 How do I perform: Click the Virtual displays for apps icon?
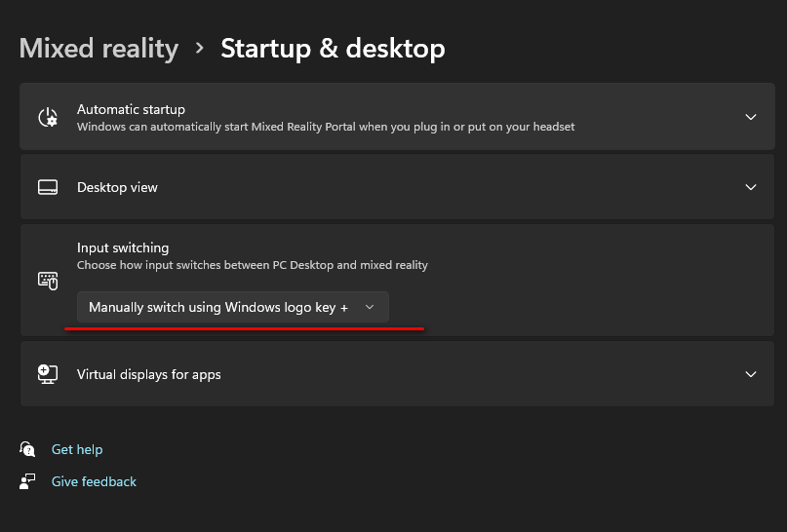point(48,374)
